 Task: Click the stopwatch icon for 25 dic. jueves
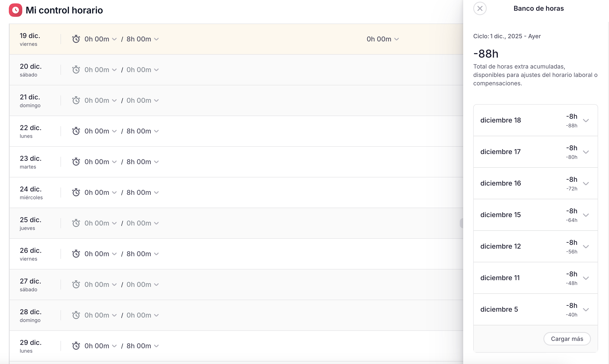76,223
